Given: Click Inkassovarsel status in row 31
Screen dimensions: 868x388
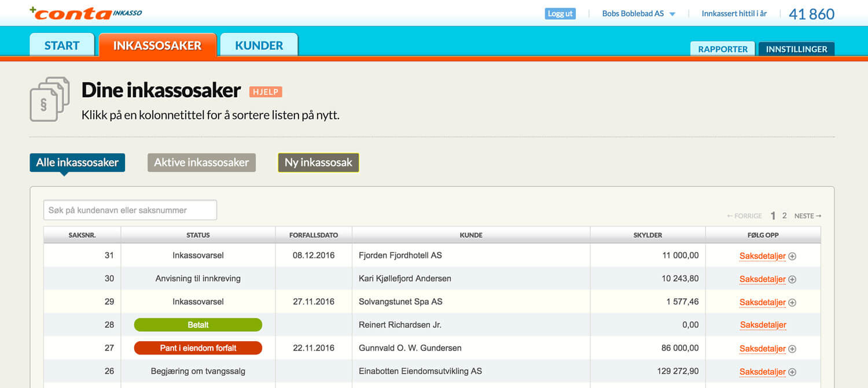Looking at the screenshot, I should (198, 255).
